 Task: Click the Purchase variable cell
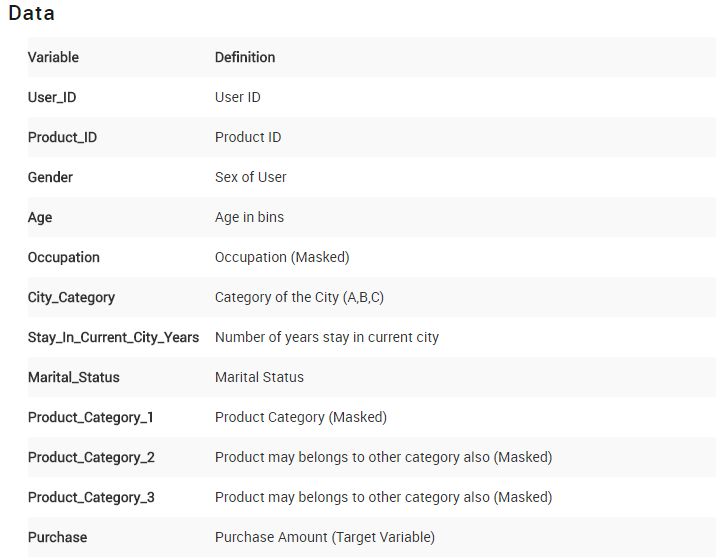click(x=57, y=537)
